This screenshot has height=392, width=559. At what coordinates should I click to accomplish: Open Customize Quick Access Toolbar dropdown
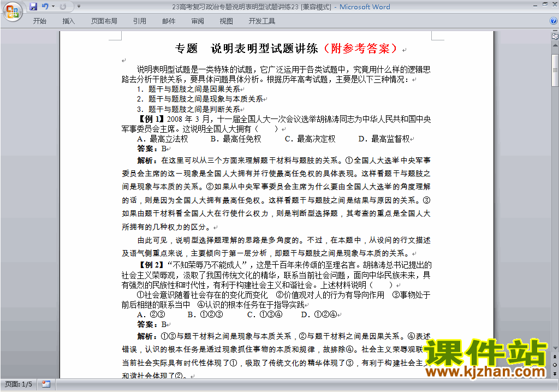tap(79, 7)
